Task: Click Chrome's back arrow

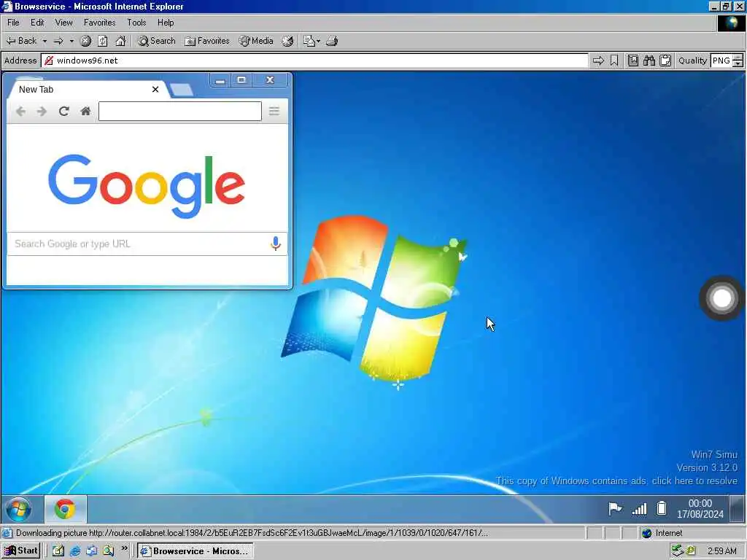Action: point(20,112)
